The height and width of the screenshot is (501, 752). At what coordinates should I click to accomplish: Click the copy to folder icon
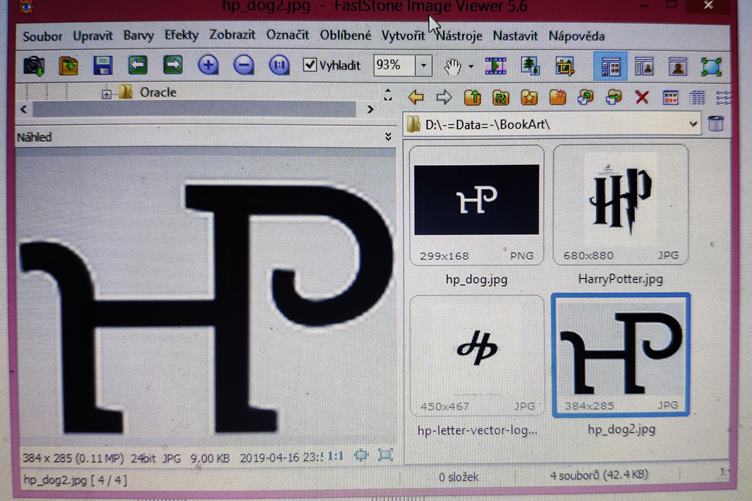pyautogui.click(x=586, y=97)
